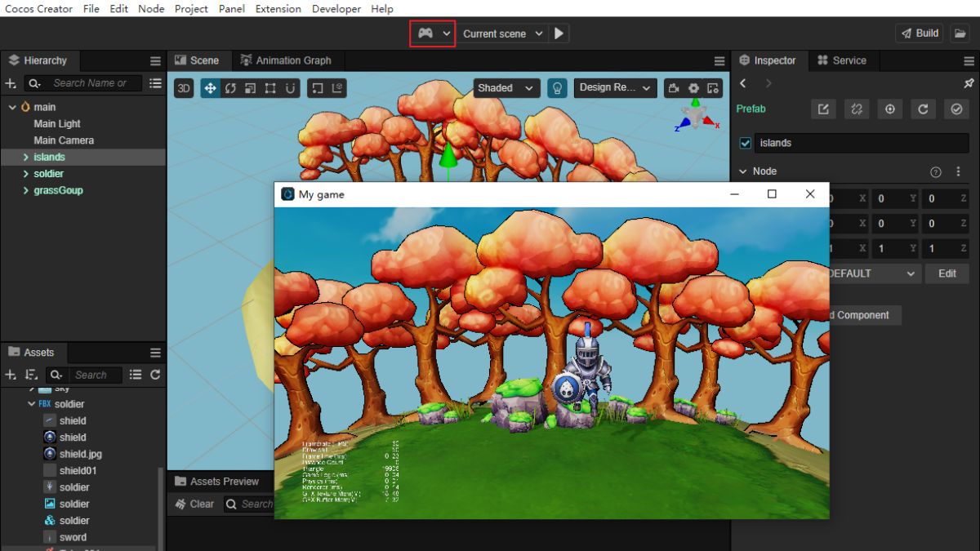Viewport: 980px width, 551px height.
Task: Open the Developer menu
Action: tap(336, 9)
